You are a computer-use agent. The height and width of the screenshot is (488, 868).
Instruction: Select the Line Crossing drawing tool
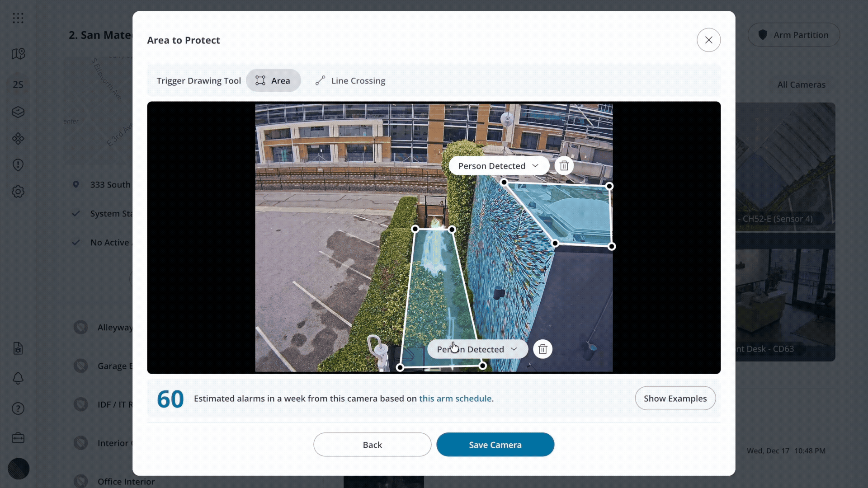pos(350,80)
